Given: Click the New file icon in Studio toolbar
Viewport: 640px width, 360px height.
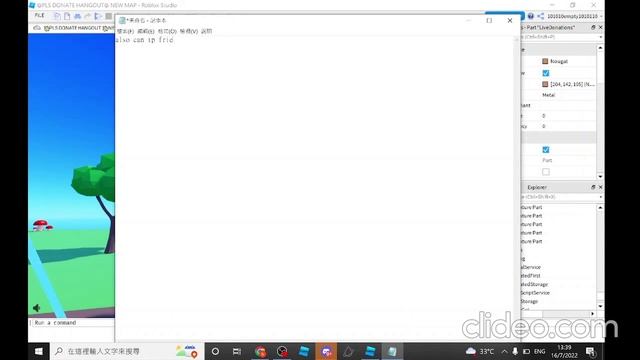Looking at the screenshot, I should pyautogui.click(x=57, y=16).
